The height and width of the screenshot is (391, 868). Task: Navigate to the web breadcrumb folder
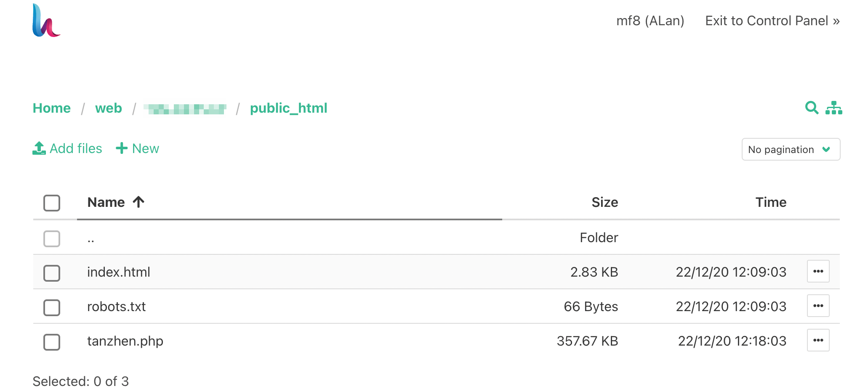click(x=109, y=108)
